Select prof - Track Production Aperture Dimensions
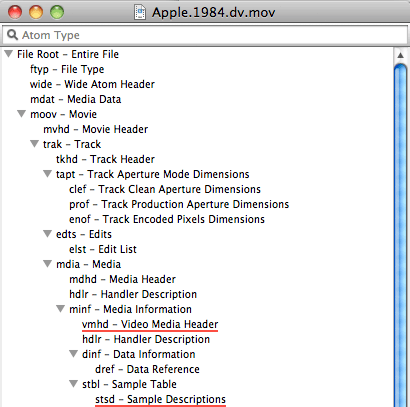 (179, 204)
